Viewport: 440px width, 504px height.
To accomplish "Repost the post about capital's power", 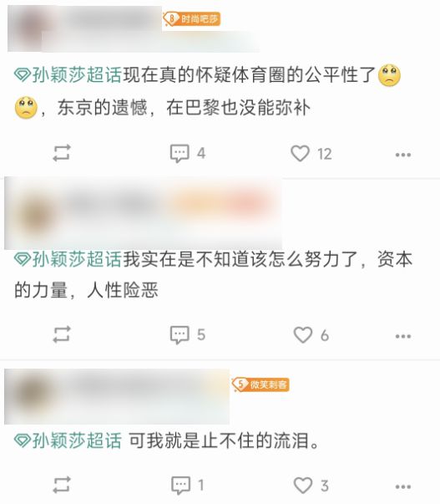I will click(x=62, y=334).
